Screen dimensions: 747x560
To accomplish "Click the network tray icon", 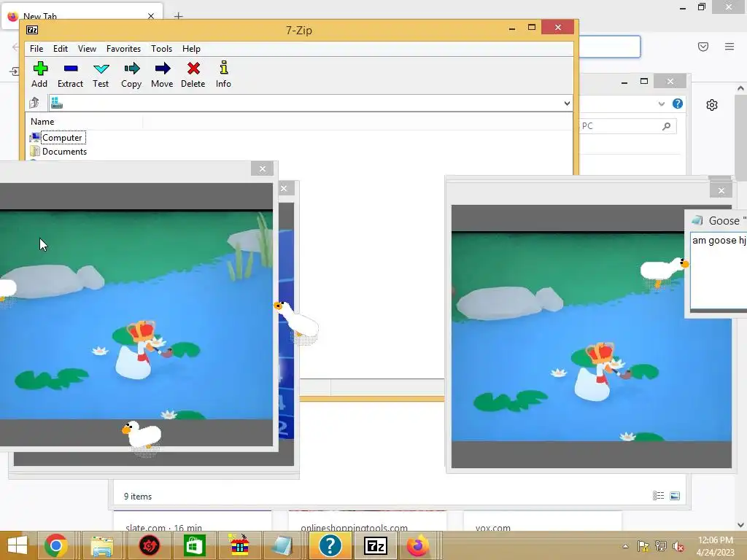I will 661,546.
